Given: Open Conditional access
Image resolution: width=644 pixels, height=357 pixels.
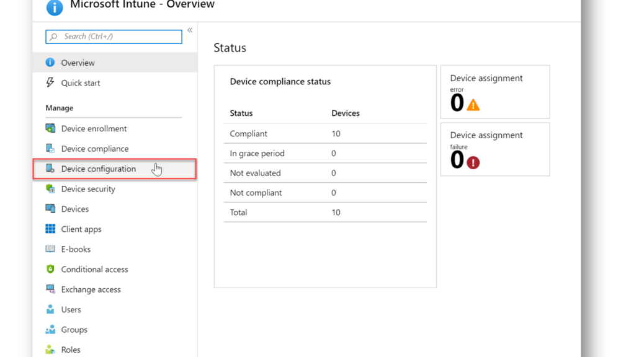Looking at the screenshot, I should pyautogui.click(x=115, y=269).
